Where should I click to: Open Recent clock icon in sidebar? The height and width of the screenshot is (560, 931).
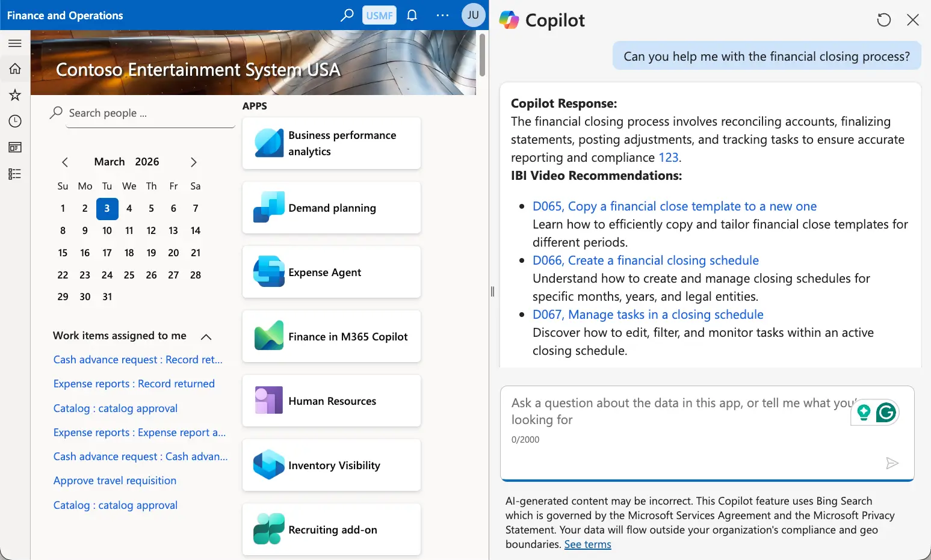point(15,121)
